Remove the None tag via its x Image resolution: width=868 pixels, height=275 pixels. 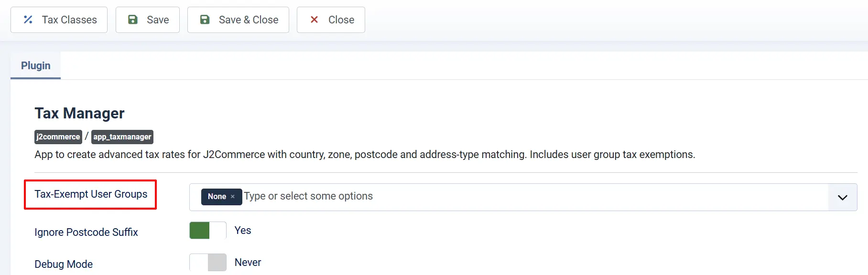(233, 197)
